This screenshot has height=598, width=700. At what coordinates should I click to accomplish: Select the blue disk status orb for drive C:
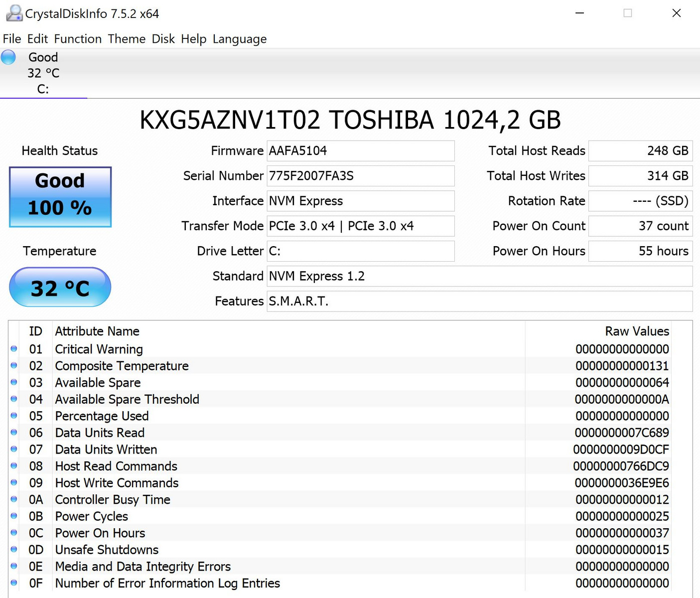pyautogui.click(x=8, y=57)
